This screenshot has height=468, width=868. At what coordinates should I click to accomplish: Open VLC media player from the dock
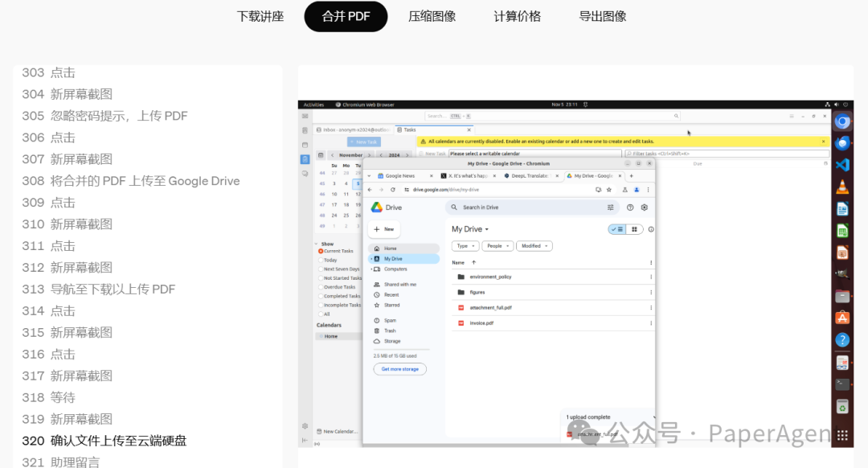841,186
